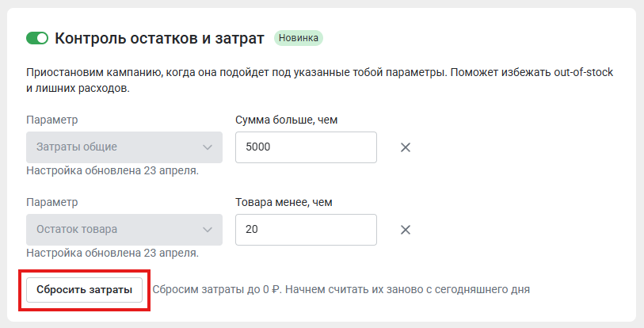This screenshot has width=644, height=328.
Task: Remove the Остаток товара rule with X icon
Action: pyautogui.click(x=406, y=229)
